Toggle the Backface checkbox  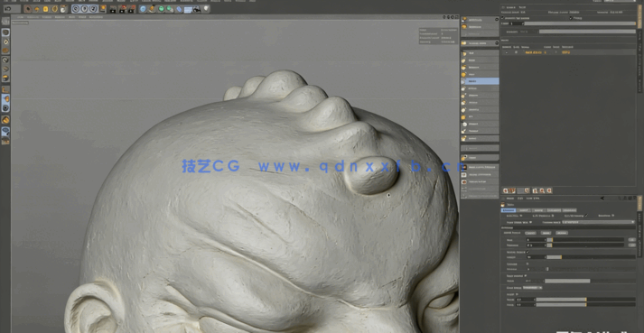[x=612, y=216]
